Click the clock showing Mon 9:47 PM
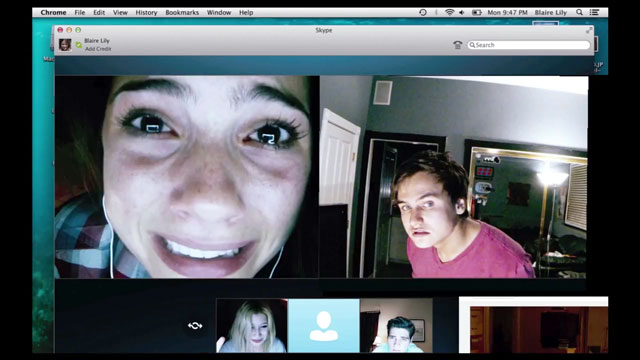 click(x=507, y=13)
